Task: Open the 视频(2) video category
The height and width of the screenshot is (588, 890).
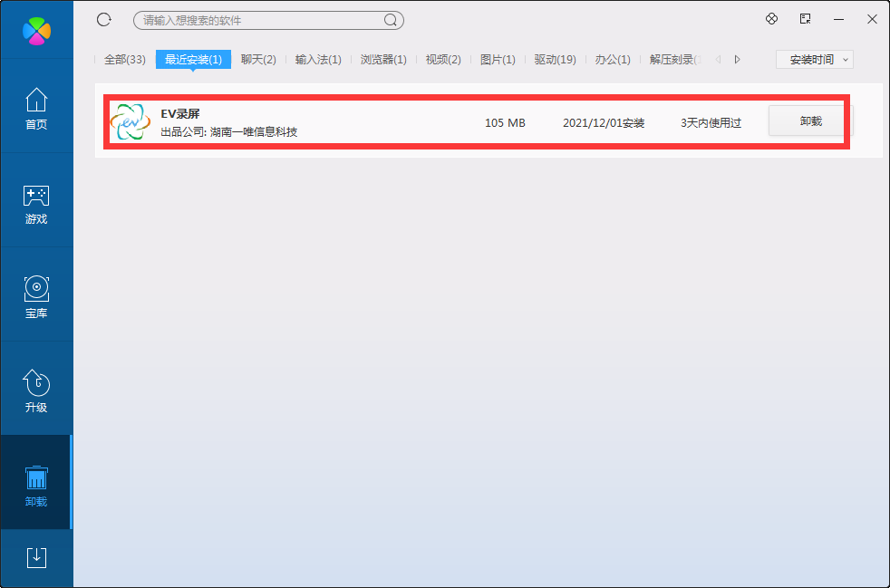Action: point(441,59)
